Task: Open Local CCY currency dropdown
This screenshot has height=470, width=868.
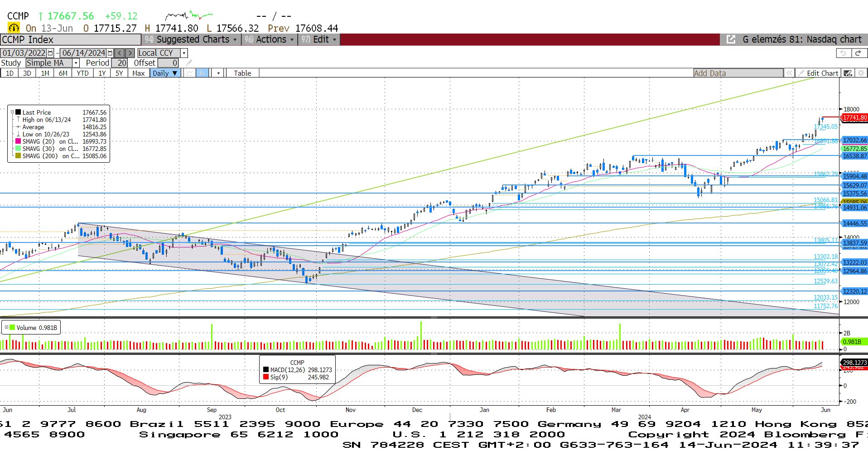Action: point(184,53)
